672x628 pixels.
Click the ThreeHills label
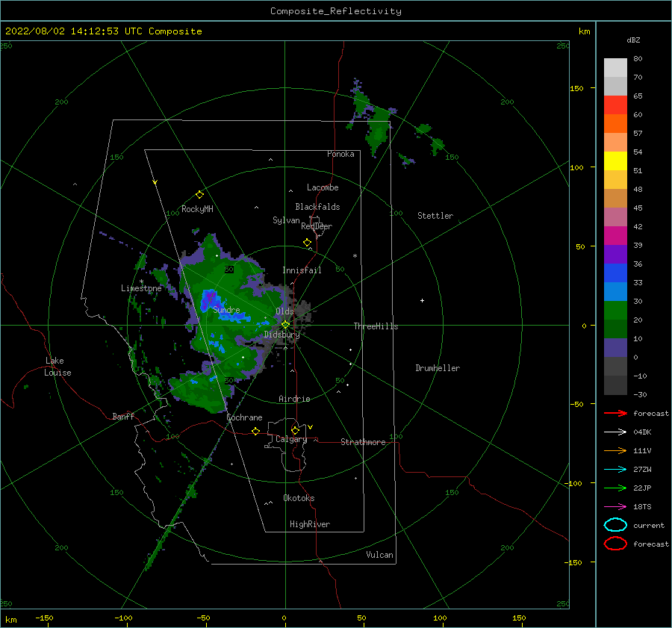point(376,326)
